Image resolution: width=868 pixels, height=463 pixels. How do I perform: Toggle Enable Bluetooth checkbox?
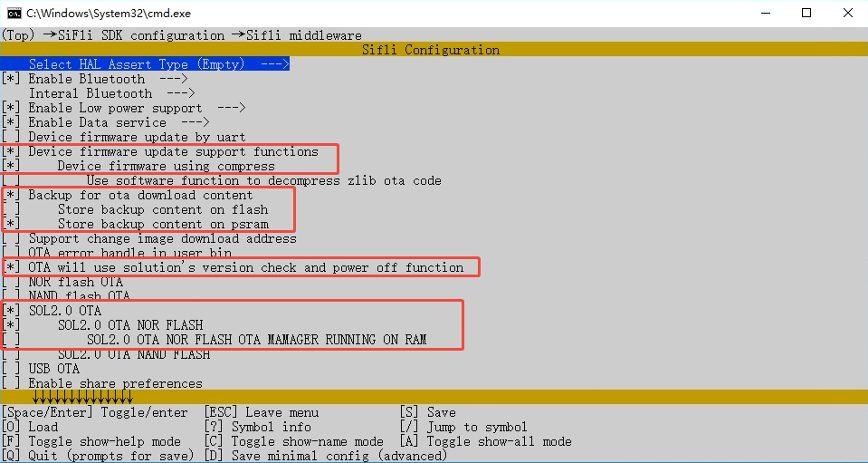coord(11,79)
